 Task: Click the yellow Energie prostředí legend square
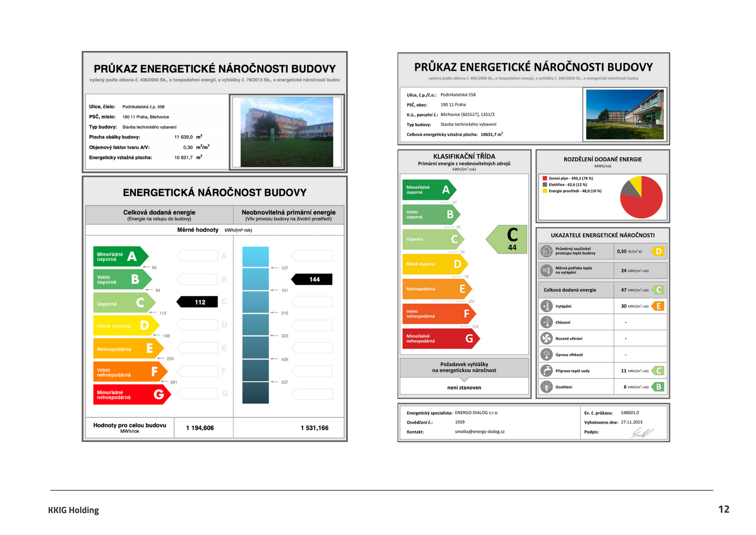[544, 191]
